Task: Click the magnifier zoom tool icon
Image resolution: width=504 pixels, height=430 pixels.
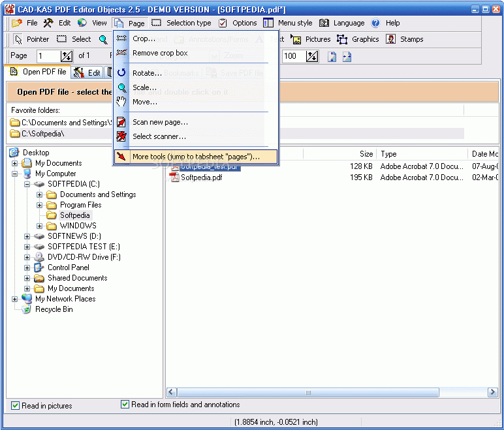Action: (103, 40)
